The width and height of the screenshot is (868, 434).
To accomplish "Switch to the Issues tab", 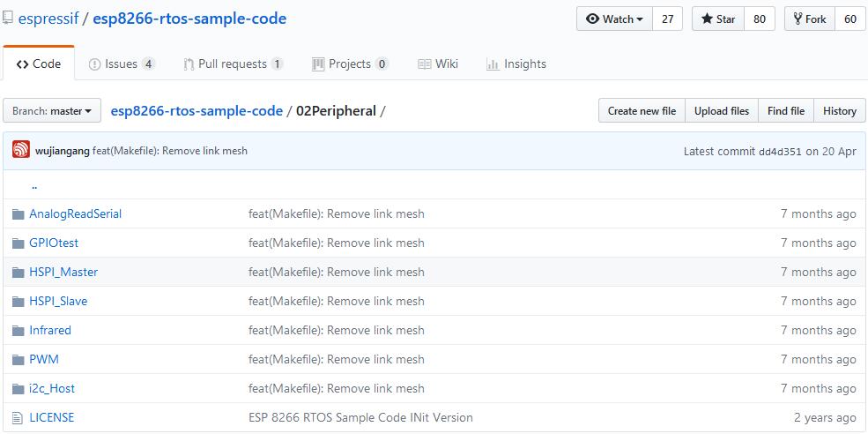I will (122, 64).
